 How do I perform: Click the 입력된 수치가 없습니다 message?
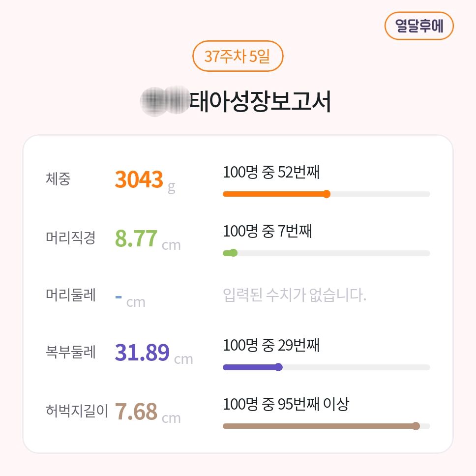(x=295, y=295)
